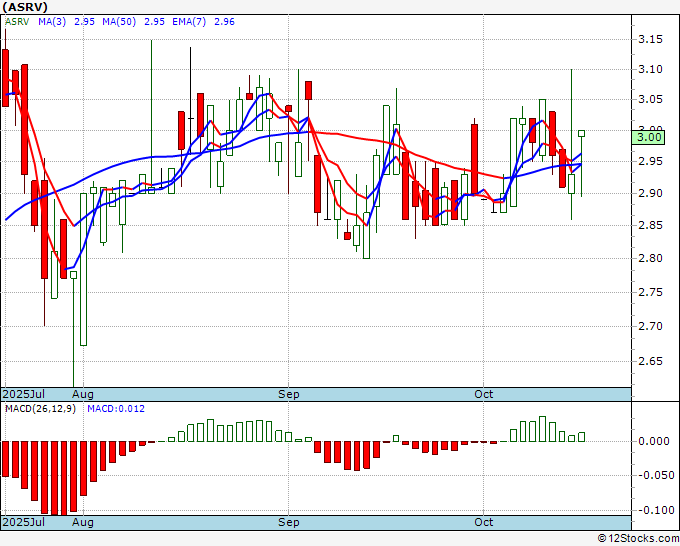Open the 12Stocks.com copyright link

(638, 539)
